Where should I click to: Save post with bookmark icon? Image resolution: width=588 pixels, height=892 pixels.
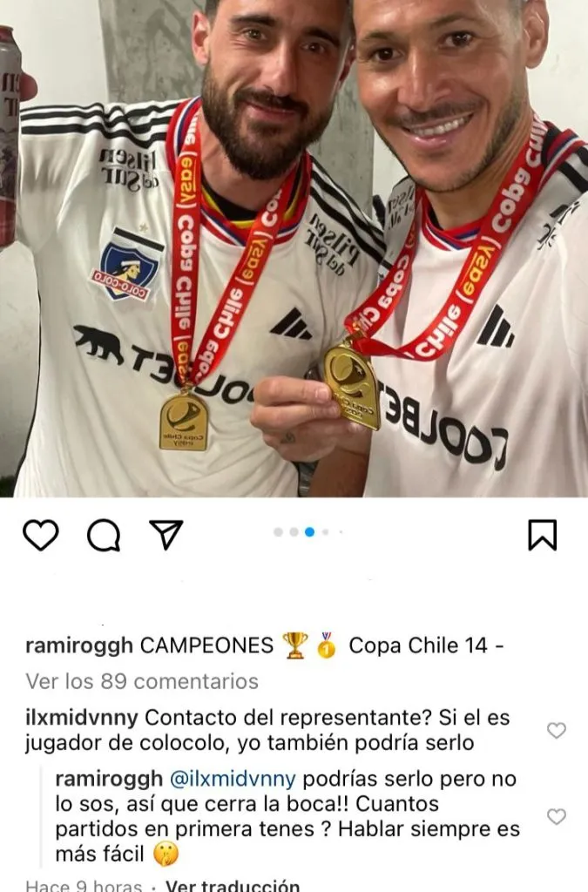tap(543, 535)
